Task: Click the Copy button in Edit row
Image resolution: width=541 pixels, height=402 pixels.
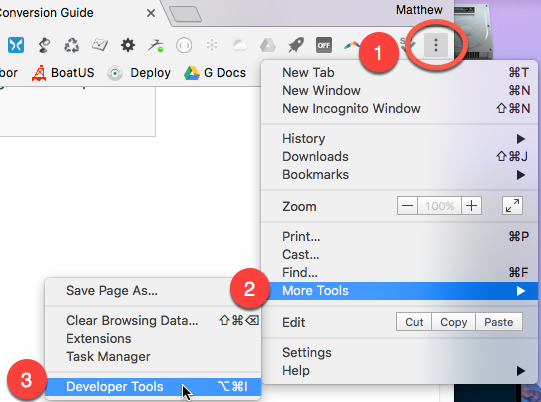Action: click(454, 322)
